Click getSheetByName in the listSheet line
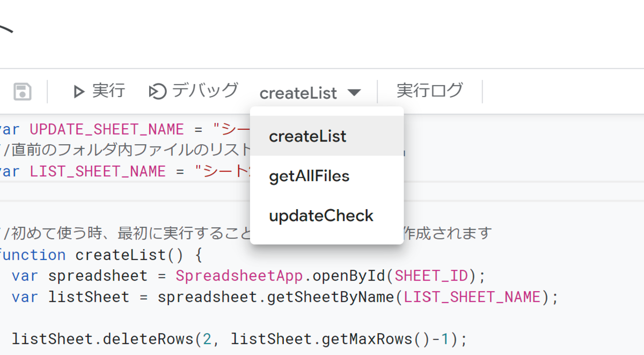Image resolution: width=644 pixels, height=355 pixels. click(x=331, y=297)
